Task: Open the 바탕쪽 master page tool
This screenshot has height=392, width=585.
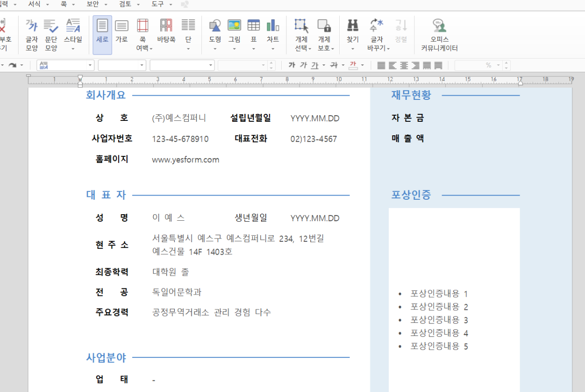Action: point(166,31)
